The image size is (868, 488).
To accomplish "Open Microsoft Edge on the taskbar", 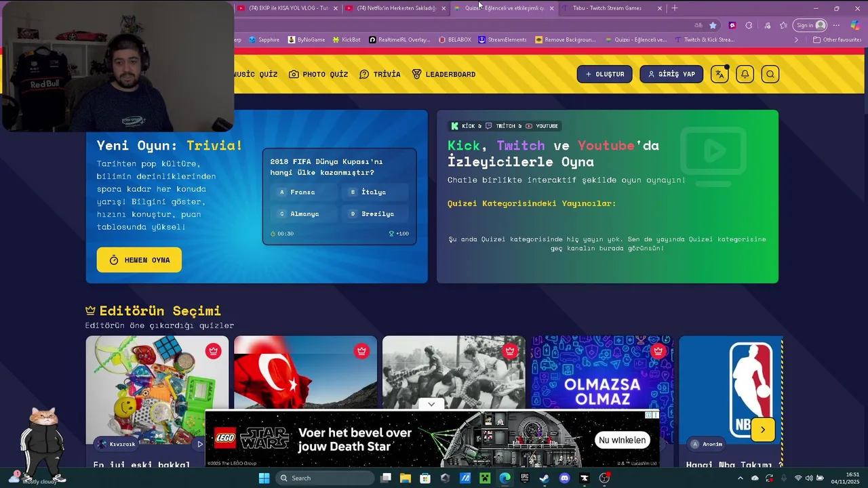I will click(x=505, y=478).
